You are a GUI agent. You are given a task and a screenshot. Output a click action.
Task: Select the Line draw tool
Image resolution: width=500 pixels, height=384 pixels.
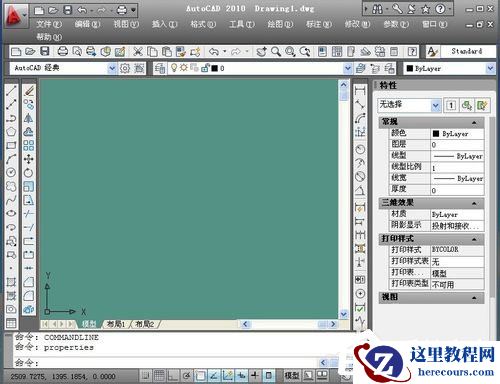(x=11, y=90)
